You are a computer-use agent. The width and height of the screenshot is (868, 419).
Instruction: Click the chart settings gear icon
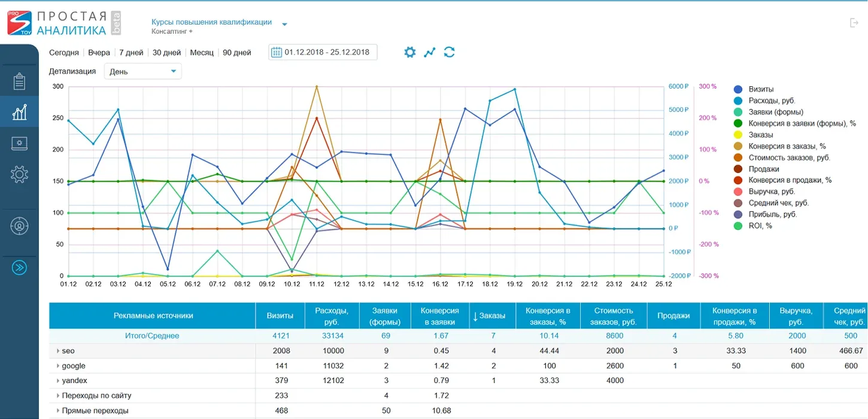409,52
